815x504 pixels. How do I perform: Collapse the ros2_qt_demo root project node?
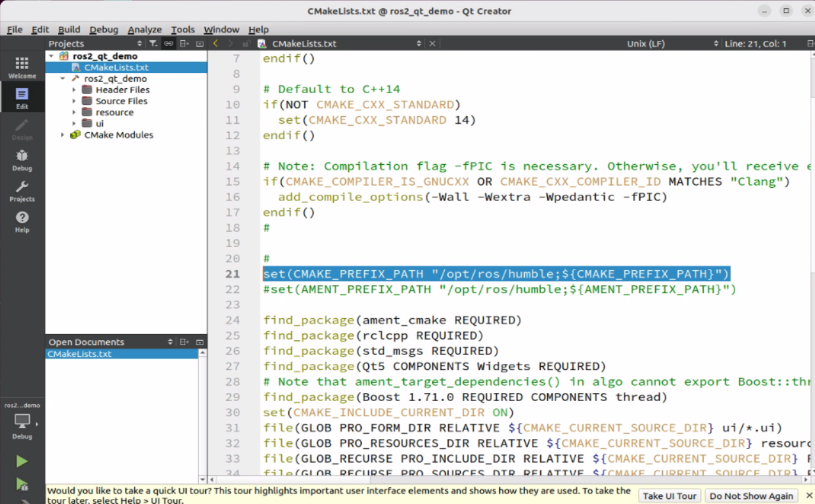[x=51, y=56]
